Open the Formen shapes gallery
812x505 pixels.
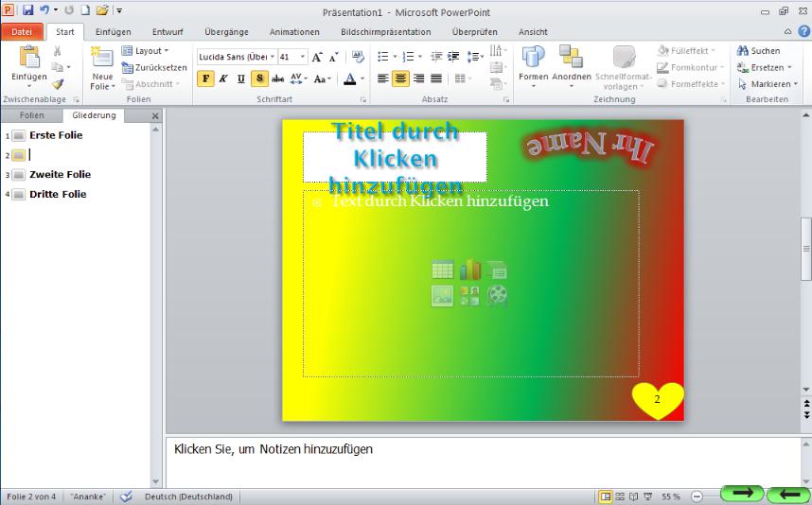pyautogui.click(x=534, y=63)
